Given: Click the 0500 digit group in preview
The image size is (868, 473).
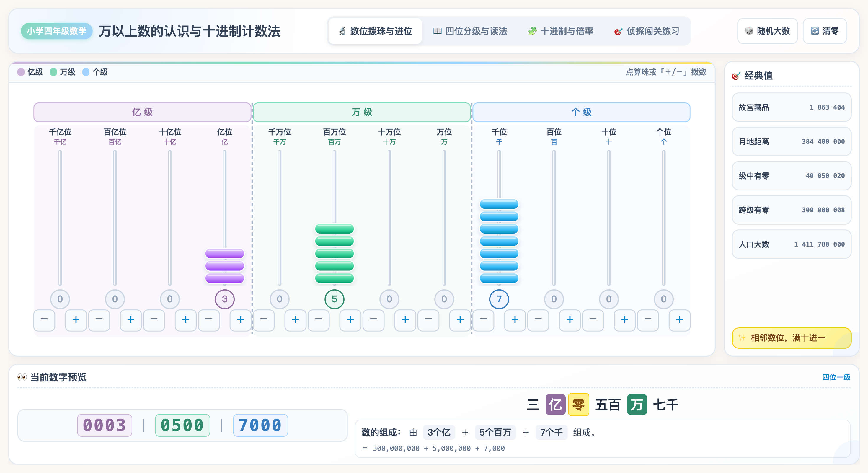Looking at the screenshot, I should click(182, 425).
